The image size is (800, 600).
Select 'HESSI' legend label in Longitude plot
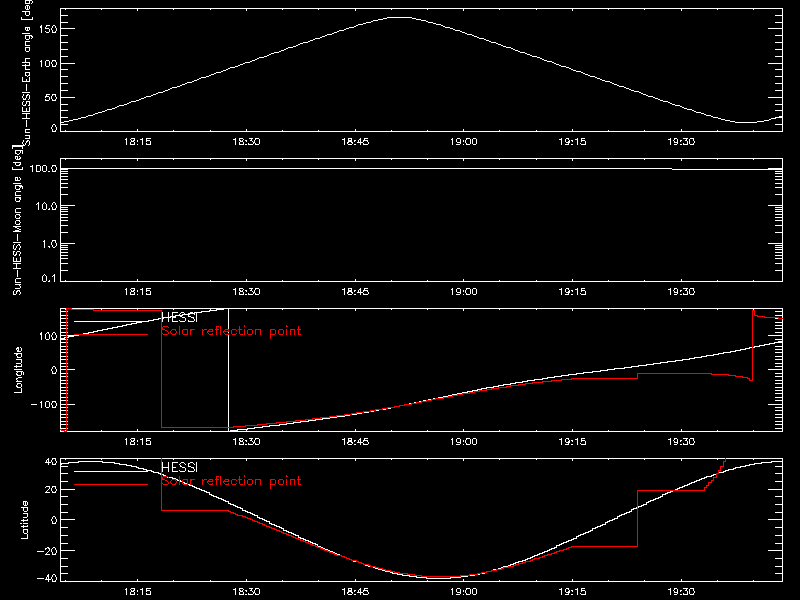(x=179, y=318)
